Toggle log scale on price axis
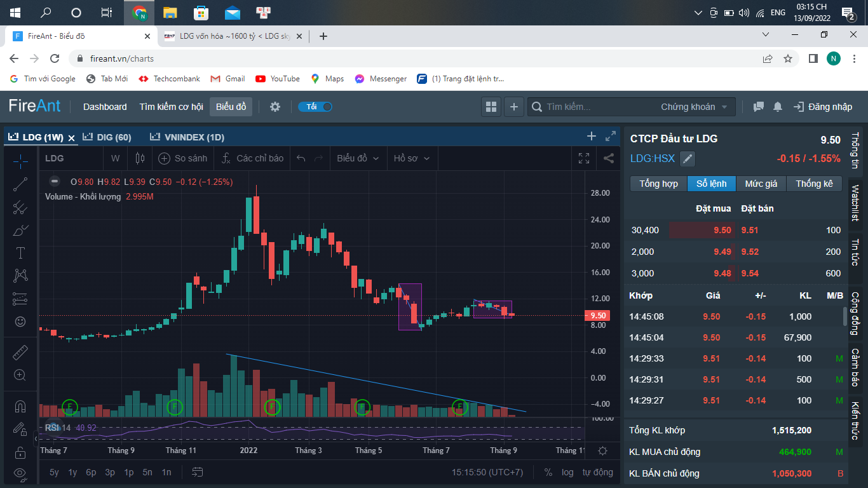 click(567, 472)
